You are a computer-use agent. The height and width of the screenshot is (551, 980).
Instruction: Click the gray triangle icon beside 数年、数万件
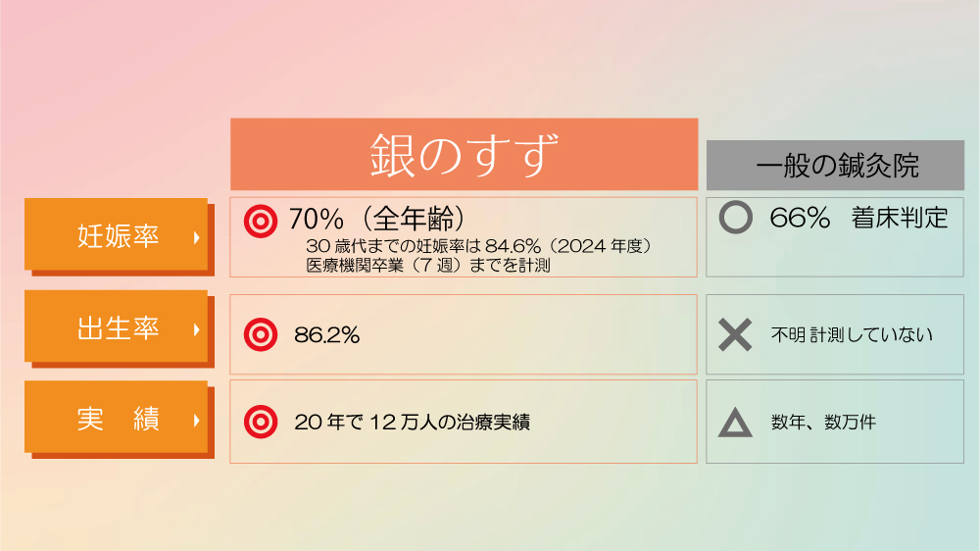click(735, 423)
